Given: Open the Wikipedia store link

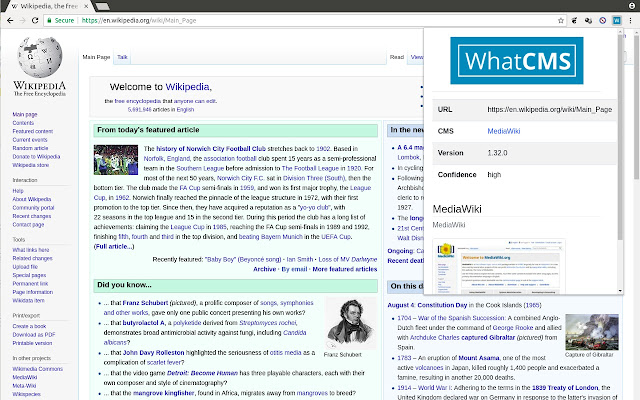Looking at the screenshot, I should pyautogui.click(x=31, y=165).
